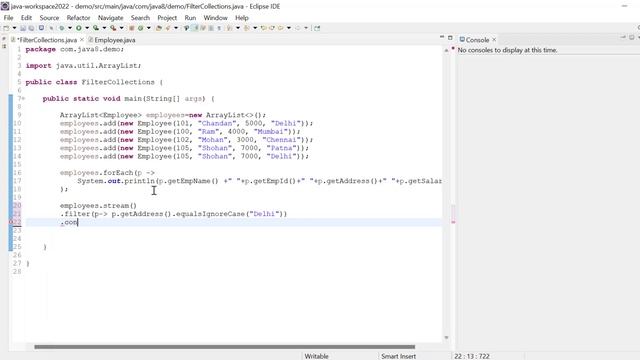Screen dimensions: 640x360
Task: Open the Navigate menu
Action: point(110,18)
